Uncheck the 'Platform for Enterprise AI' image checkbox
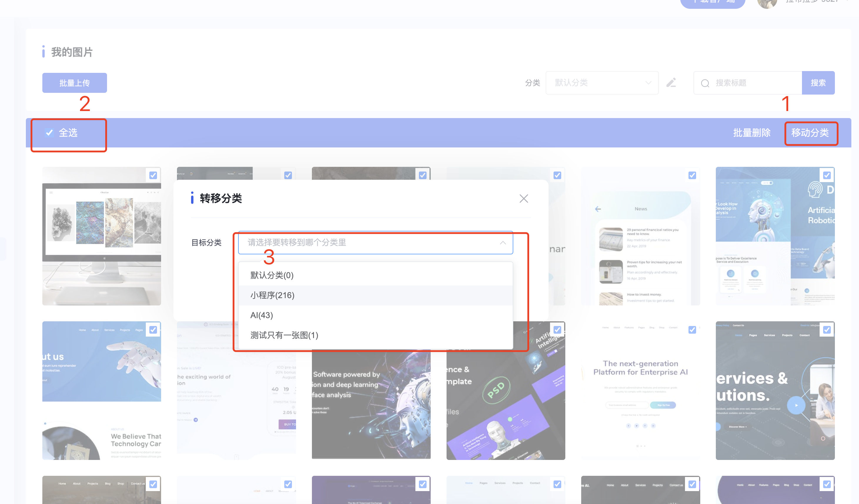The width and height of the screenshot is (859, 504). tap(692, 330)
